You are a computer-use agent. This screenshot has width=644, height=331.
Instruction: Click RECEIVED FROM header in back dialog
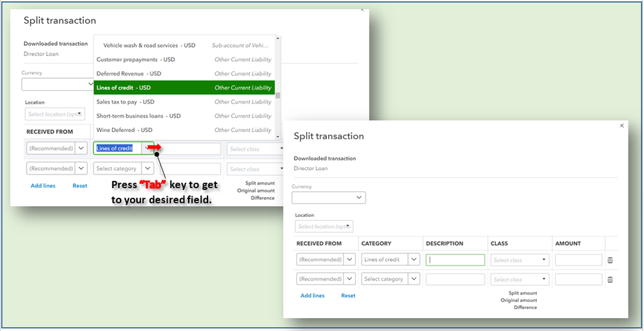coord(50,131)
